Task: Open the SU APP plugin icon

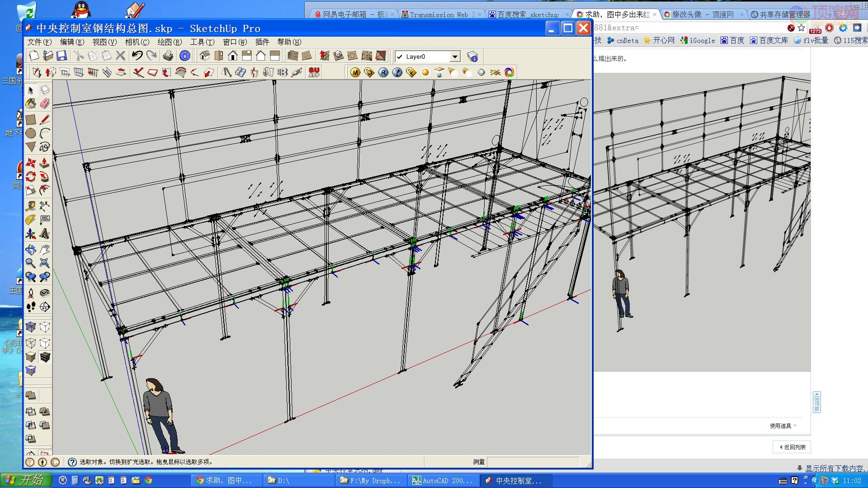Action: click(314, 72)
